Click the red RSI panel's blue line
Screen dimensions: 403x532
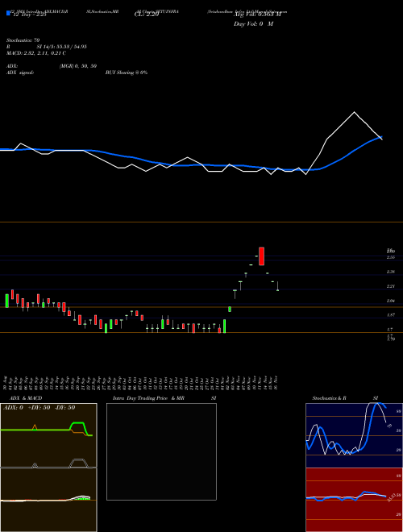click(x=346, y=497)
